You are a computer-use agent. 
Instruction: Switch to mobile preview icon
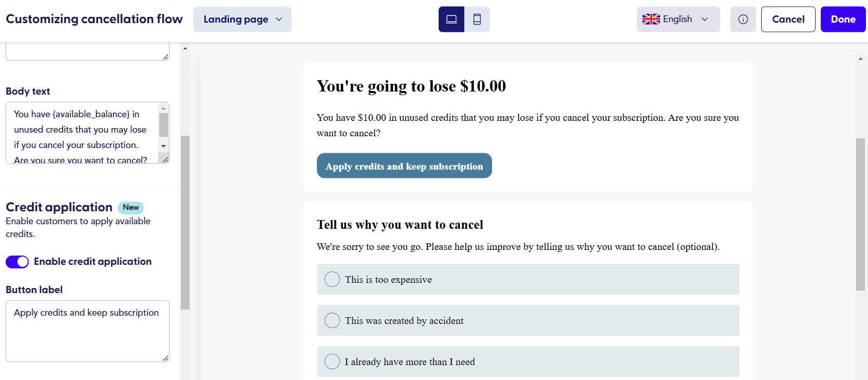pos(477,20)
